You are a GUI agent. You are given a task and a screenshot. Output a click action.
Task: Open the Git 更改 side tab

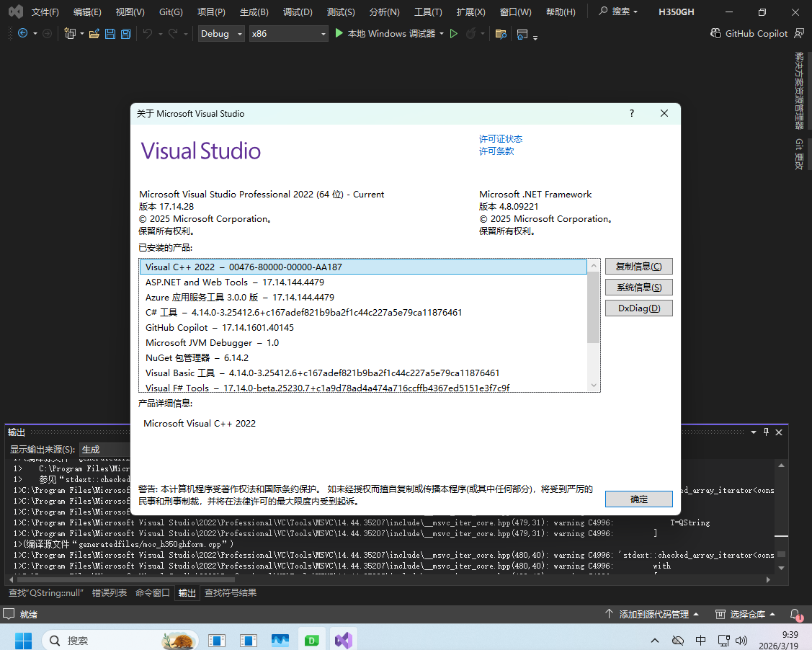click(x=800, y=153)
